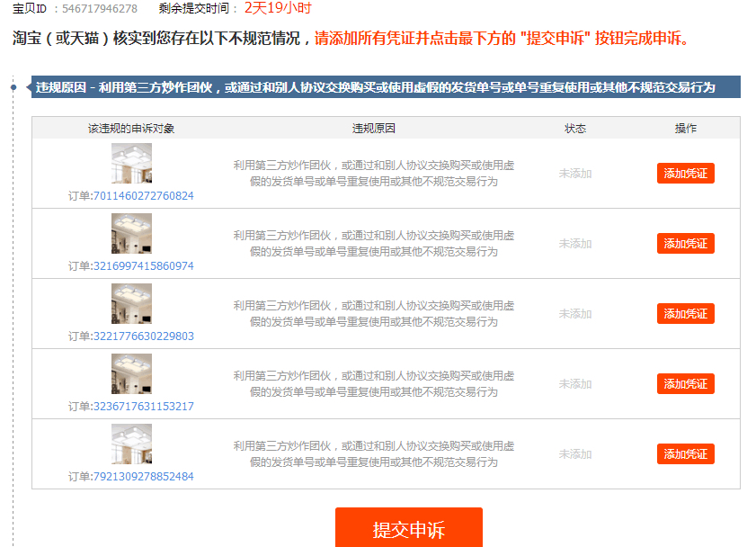Click 未添加 status for order 7011460272760824
Screen dimensions: 756x547
coord(575,174)
